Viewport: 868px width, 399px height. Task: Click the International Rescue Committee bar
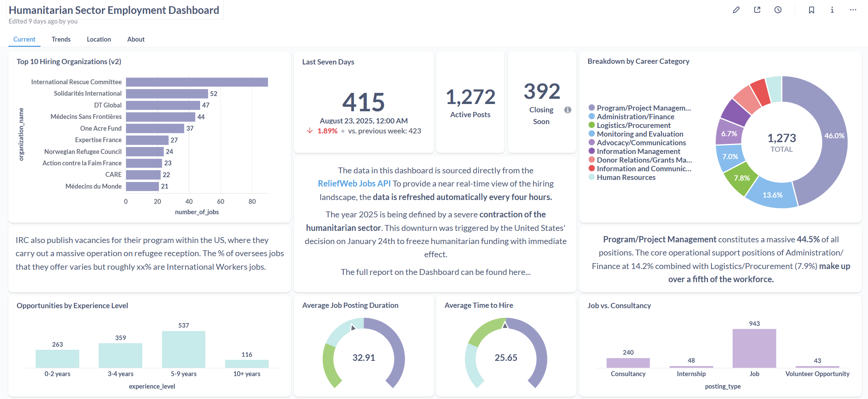[x=197, y=82]
